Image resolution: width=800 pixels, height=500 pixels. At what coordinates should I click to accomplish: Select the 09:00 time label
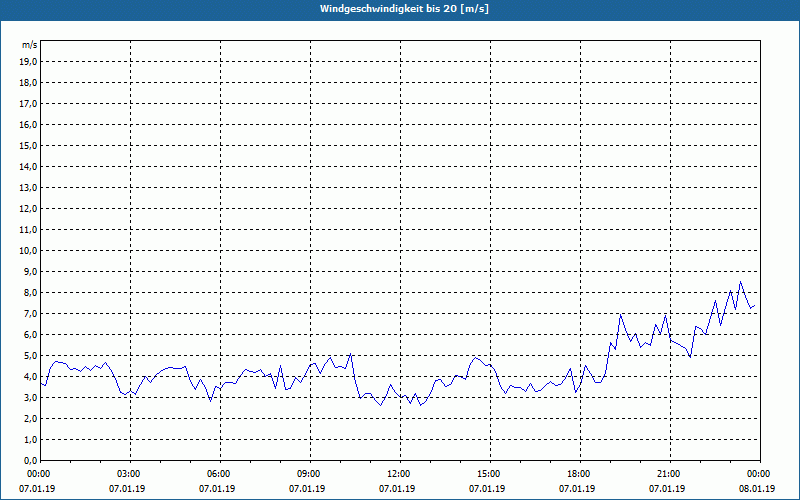310,474
